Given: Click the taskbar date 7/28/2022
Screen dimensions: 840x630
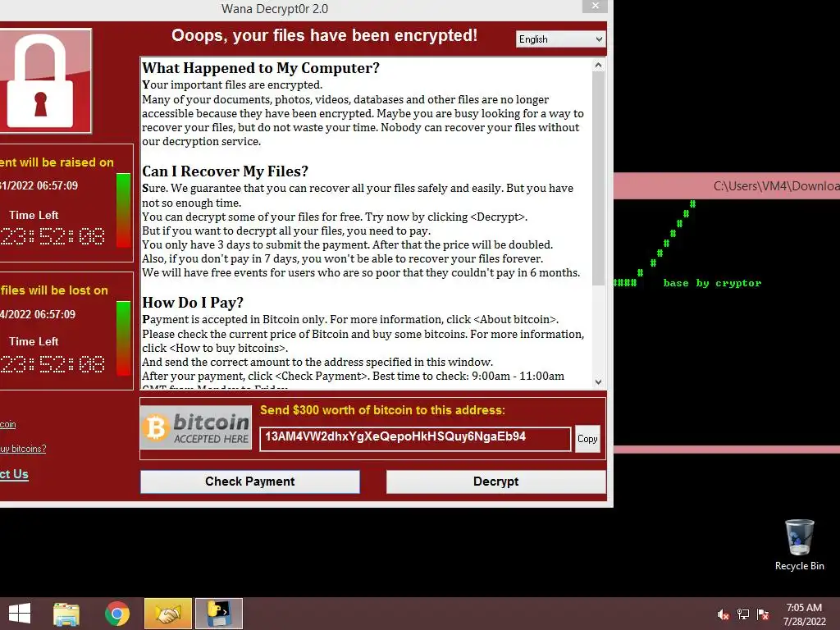Looking at the screenshot, I should (804, 622).
